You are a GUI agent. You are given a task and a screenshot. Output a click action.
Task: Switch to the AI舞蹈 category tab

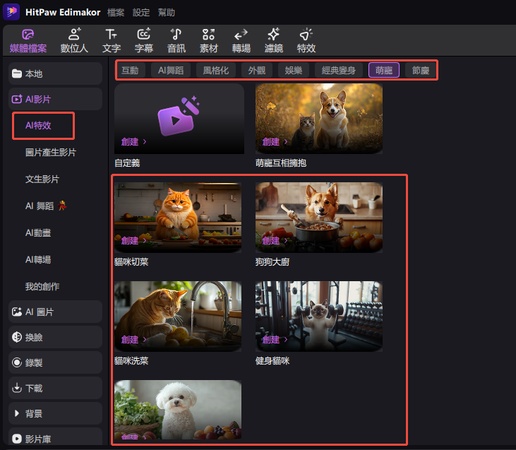click(171, 70)
